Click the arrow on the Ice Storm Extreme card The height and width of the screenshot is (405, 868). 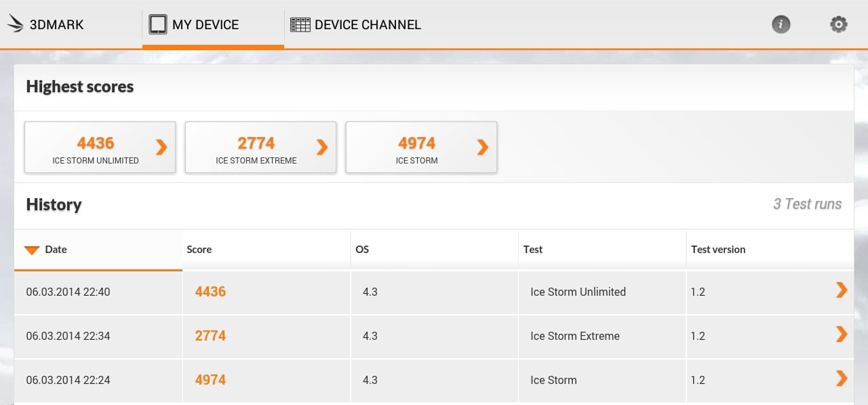click(322, 147)
